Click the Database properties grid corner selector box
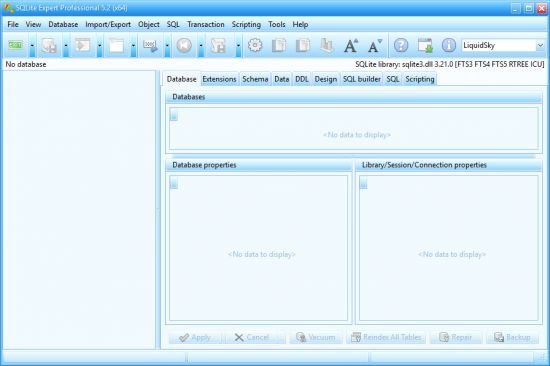This screenshot has width=550, height=366. coord(174,182)
